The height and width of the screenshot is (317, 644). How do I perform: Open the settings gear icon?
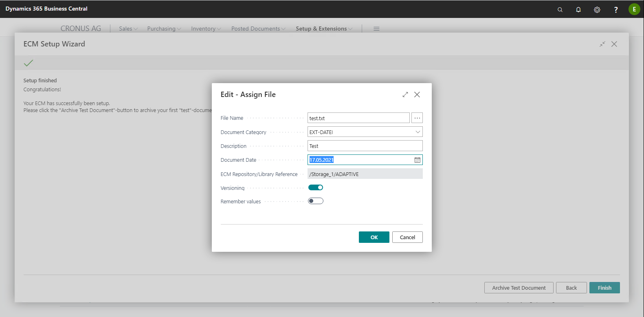click(x=597, y=9)
